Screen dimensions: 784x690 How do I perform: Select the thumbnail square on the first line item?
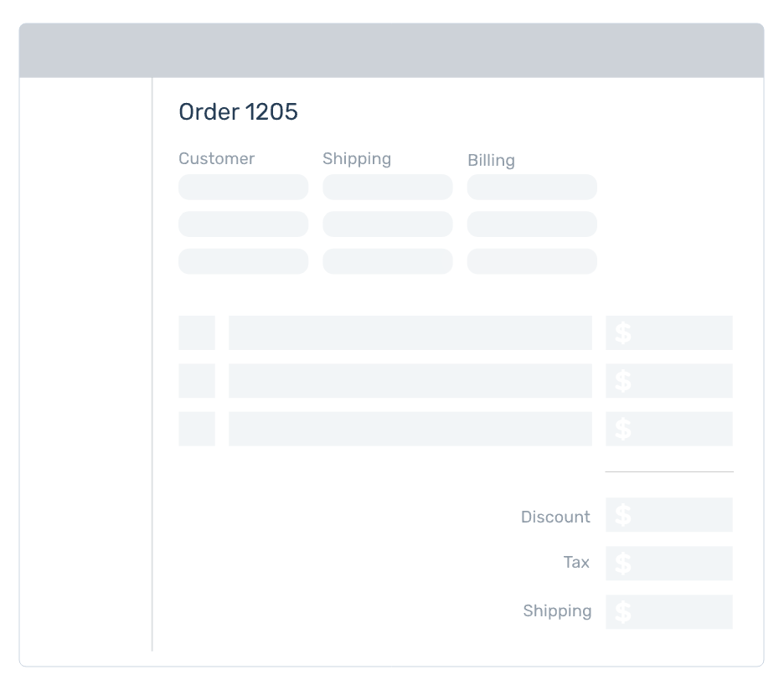pyautogui.click(x=196, y=332)
